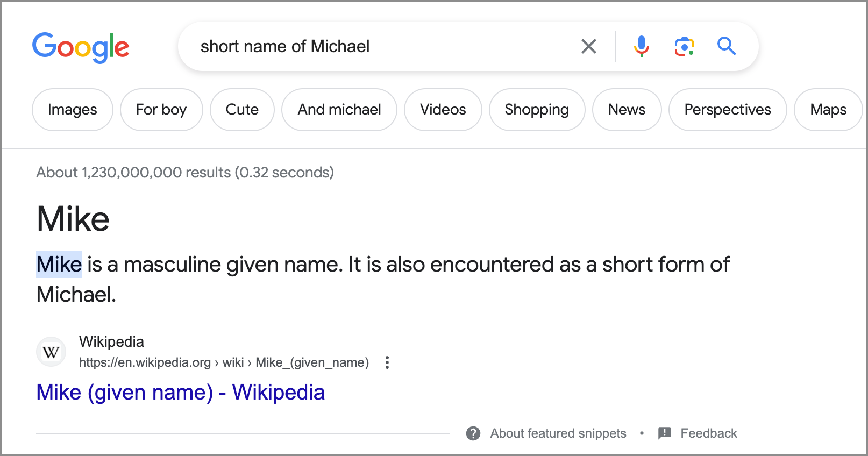Select the News filter chip

pyautogui.click(x=627, y=110)
